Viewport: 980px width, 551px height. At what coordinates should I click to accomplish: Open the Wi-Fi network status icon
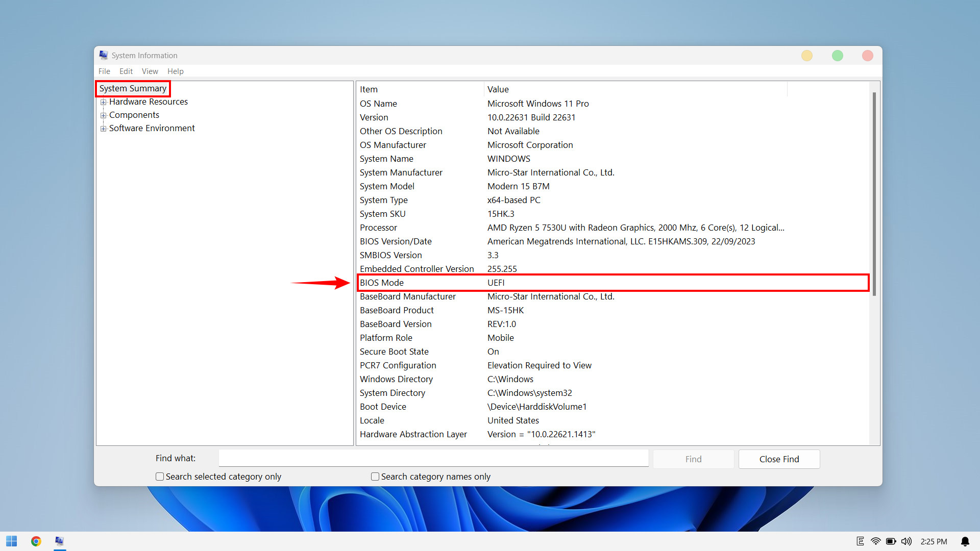[876, 541]
